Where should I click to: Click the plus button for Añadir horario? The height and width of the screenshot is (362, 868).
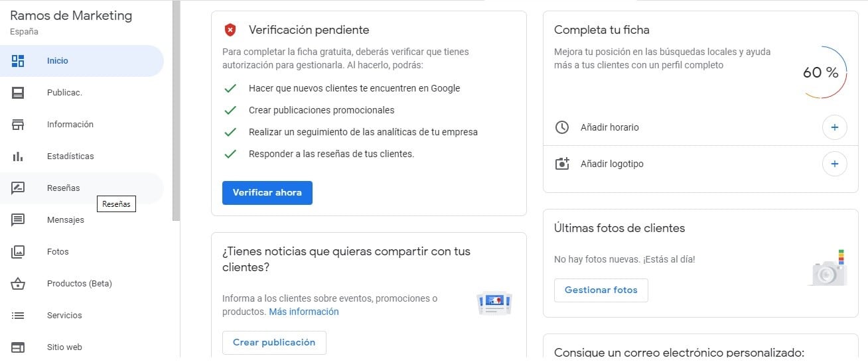[x=835, y=127]
